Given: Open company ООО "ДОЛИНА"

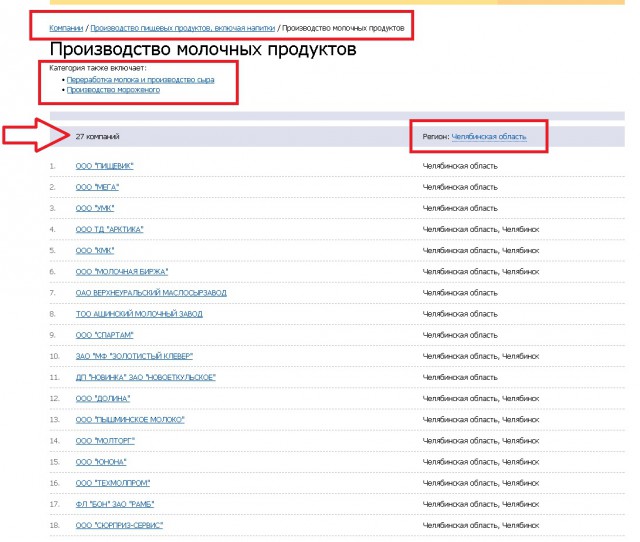Looking at the screenshot, I should [x=103, y=399].
